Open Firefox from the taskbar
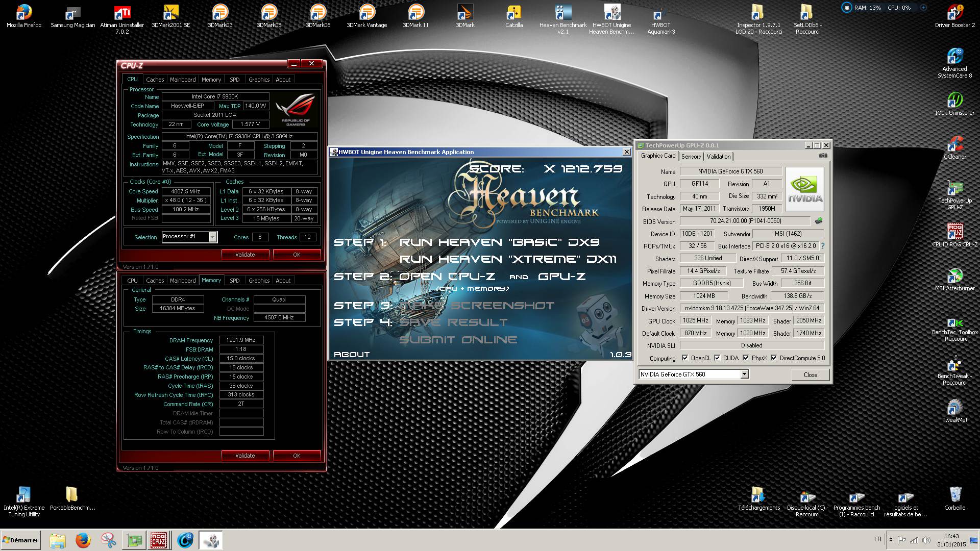Screen dimensions: 980x551 83,540
